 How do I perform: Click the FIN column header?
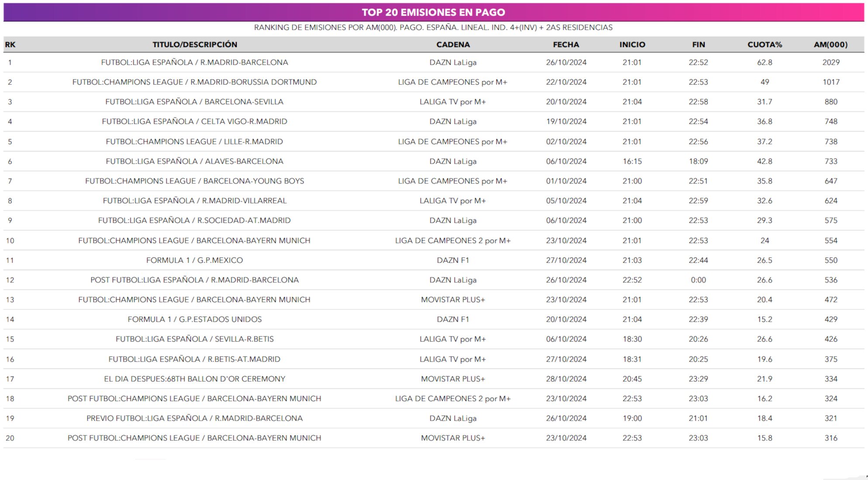point(698,45)
